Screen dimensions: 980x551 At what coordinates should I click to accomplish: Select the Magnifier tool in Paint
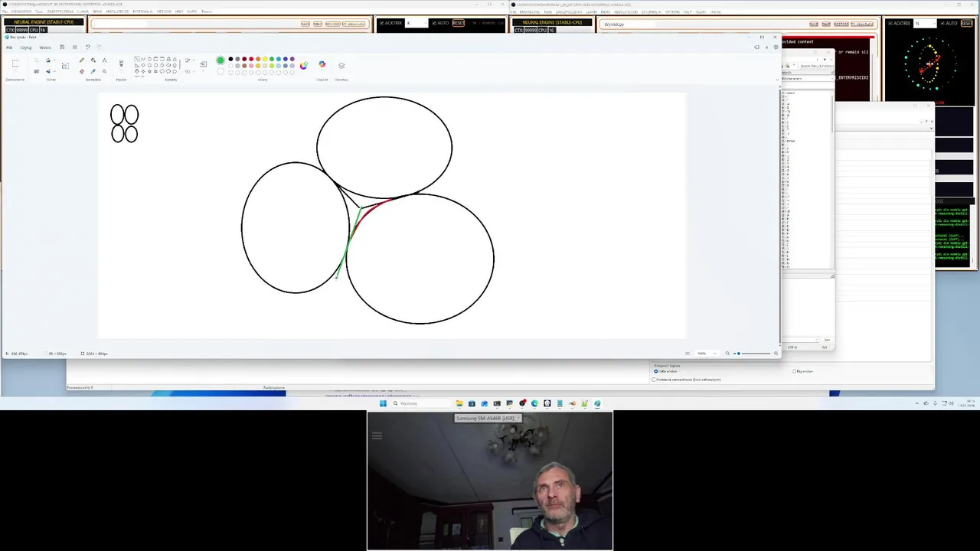coord(105,71)
